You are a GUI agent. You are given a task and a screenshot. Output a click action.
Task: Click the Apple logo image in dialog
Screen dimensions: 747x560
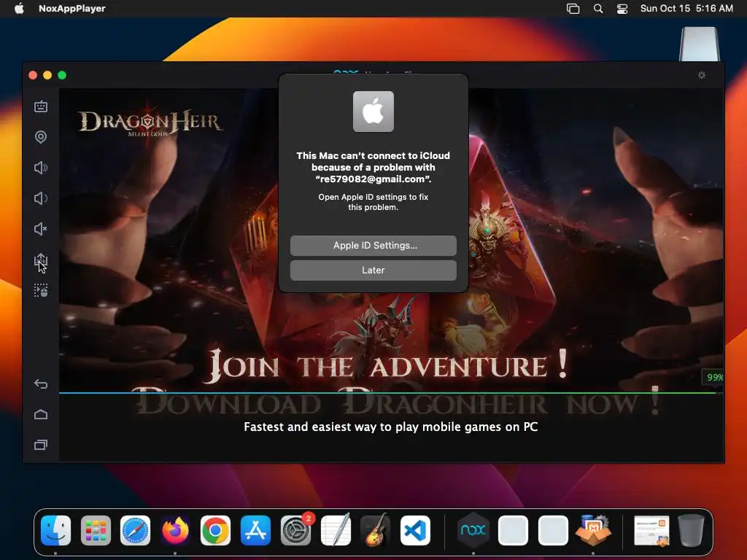pyautogui.click(x=373, y=112)
